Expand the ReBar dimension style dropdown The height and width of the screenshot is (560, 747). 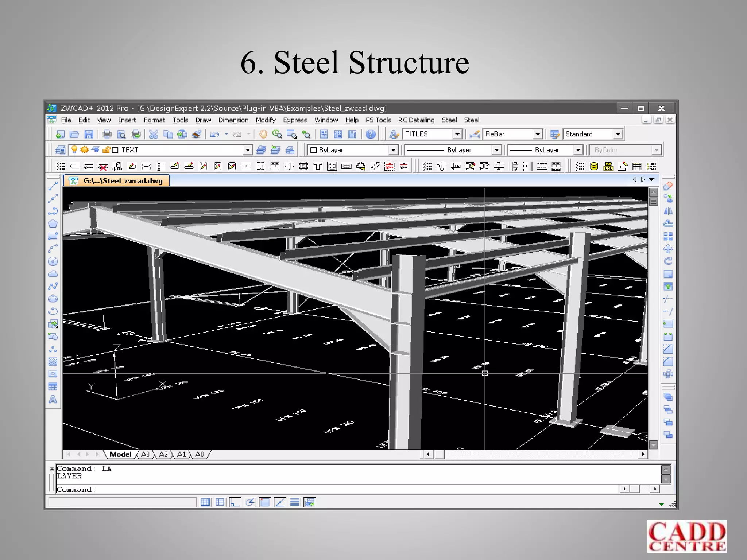pyautogui.click(x=537, y=135)
